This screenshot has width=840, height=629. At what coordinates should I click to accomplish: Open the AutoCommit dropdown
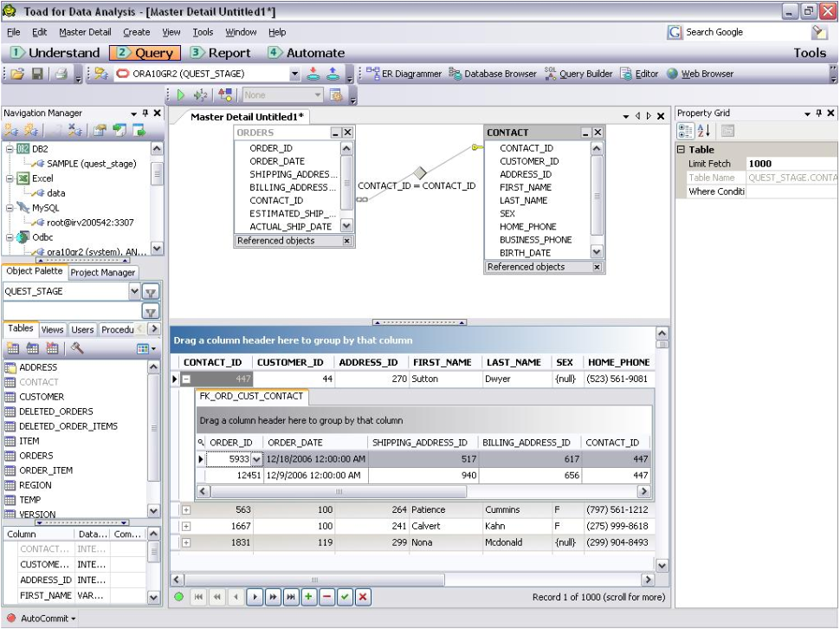click(x=73, y=619)
